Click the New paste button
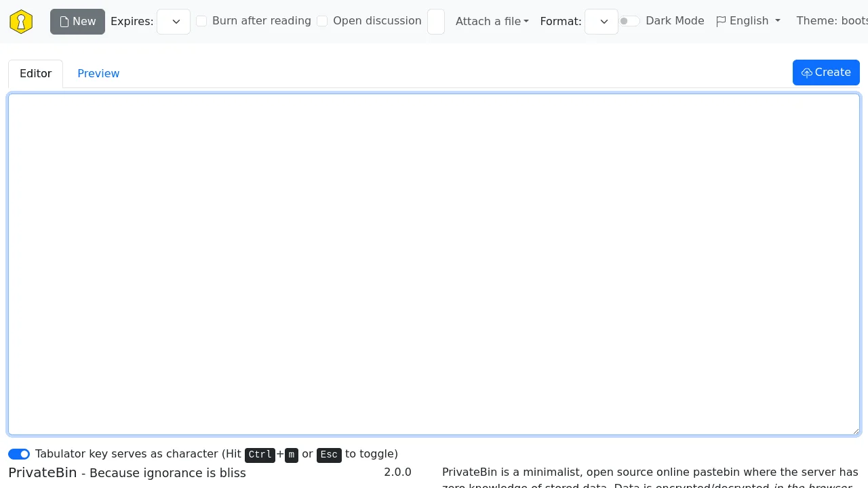 [x=77, y=22]
